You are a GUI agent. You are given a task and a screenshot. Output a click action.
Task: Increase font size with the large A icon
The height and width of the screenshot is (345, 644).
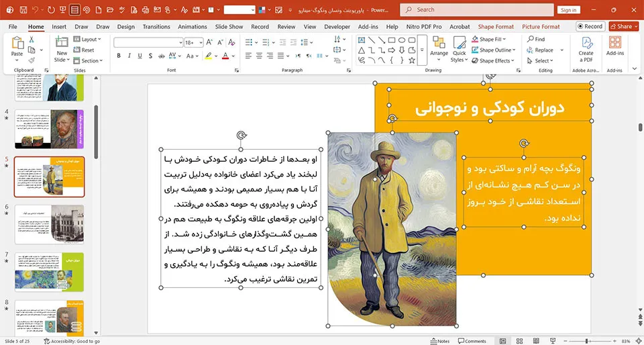(209, 42)
